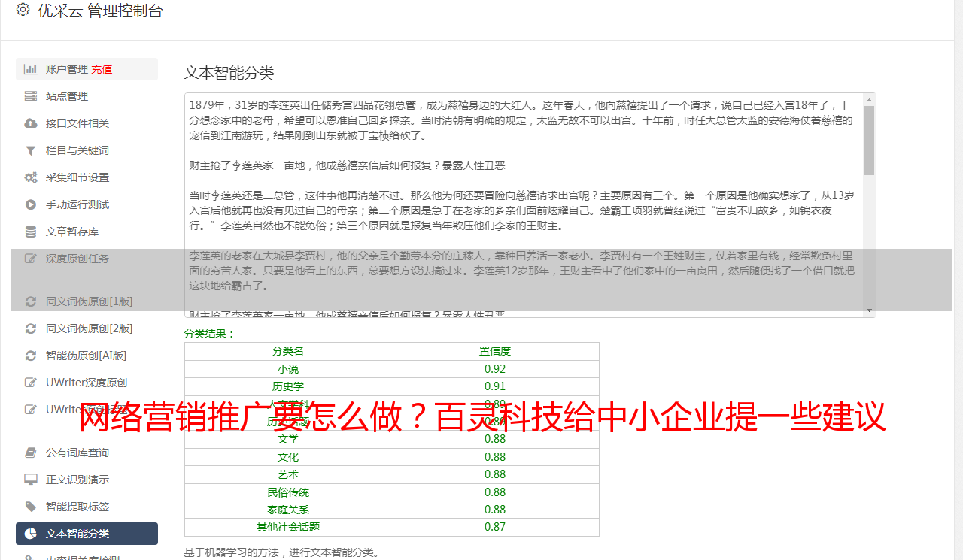963x560 pixels.
Task: Click the edit icon beside UWriter深度原创
Action: point(31,383)
